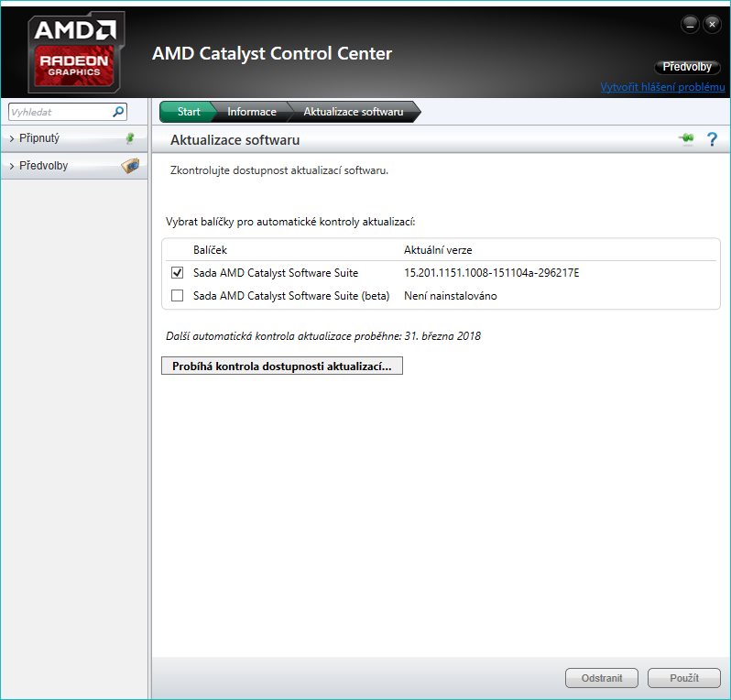Minimize the Catalyst Control Center window
The image size is (731, 700).
pyautogui.click(x=690, y=24)
